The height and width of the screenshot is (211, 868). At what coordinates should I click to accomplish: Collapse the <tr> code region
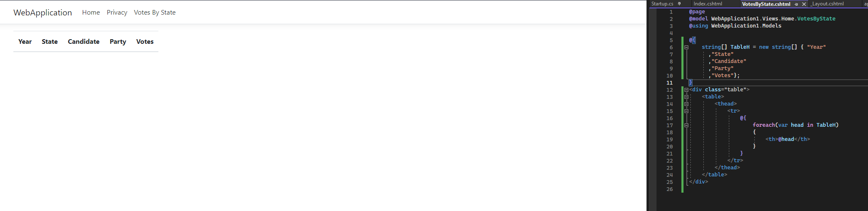pyautogui.click(x=686, y=111)
